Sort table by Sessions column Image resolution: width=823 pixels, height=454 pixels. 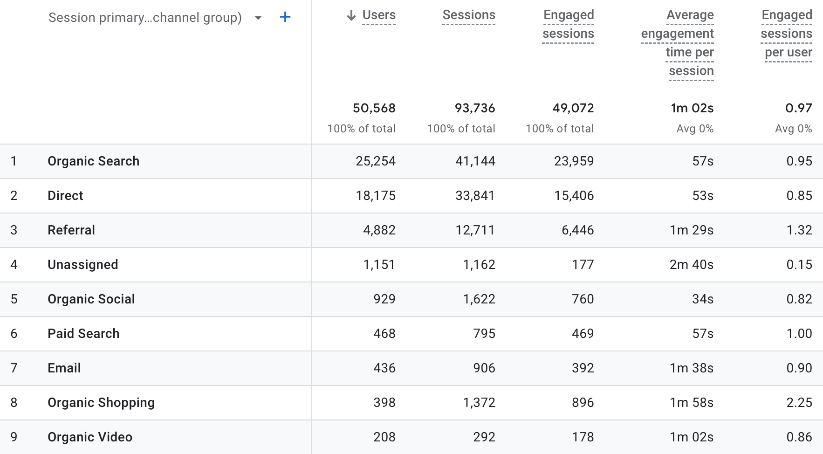pyautogui.click(x=468, y=15)
